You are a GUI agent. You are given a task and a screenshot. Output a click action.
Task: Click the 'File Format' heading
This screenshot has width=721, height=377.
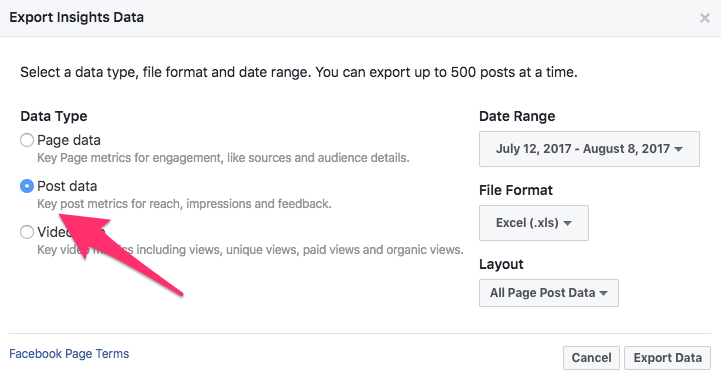click(515, 190)
